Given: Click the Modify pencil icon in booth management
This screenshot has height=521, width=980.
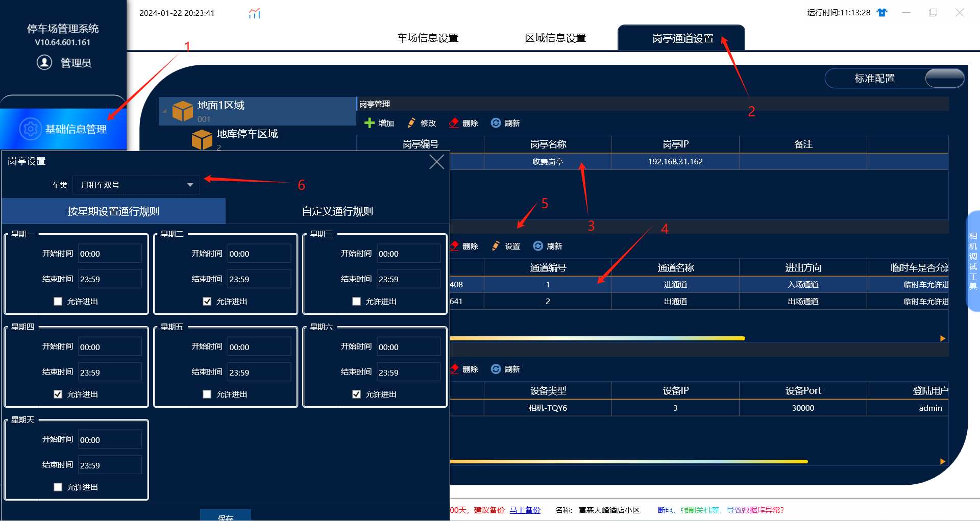Looking at the screenshot, I should pos(411,123).
